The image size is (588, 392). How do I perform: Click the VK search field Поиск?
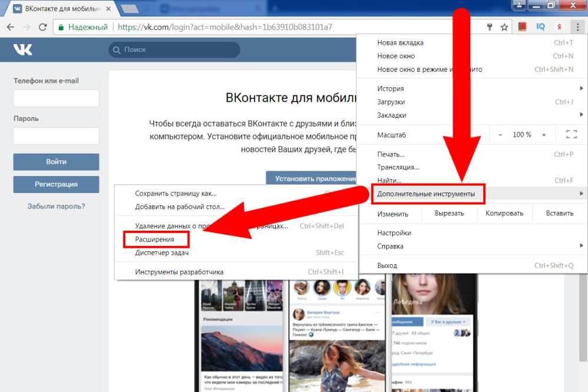[x=175, y=49]
